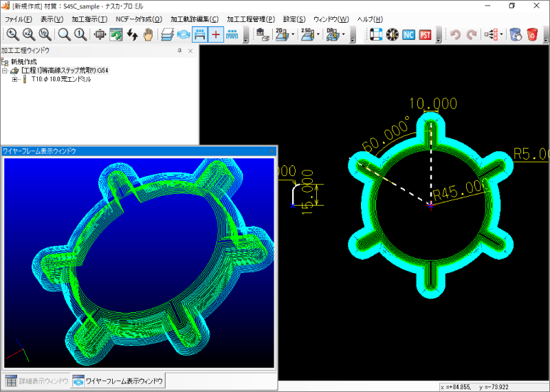Switch to ワイヤーフレーム表示ウィンドウ tab
This screenshot has width=550, height=392.
[x=118, y=381]
